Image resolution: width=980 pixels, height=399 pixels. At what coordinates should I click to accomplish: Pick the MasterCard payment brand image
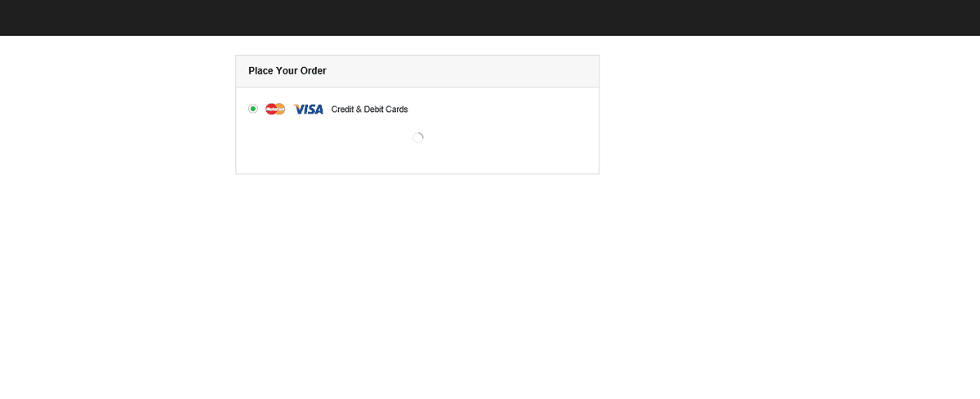point(275,109)
